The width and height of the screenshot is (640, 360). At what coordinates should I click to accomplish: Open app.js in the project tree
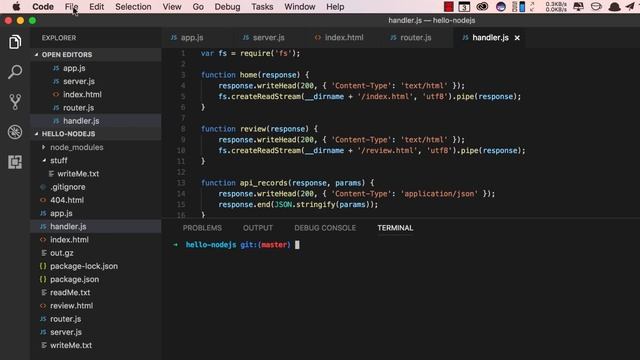pos(96,213)
